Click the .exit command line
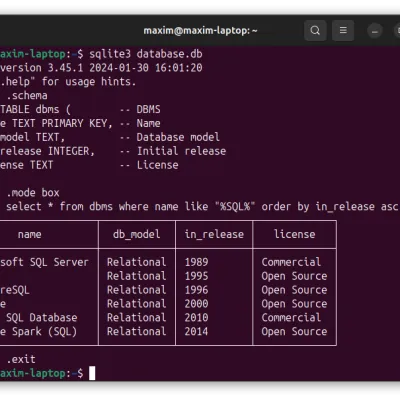This screenshot has width=400, height=400. (x=21, y=359)
